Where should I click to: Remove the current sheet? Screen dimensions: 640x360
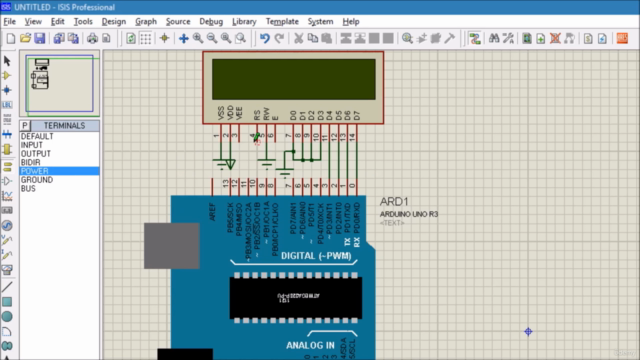[x=555, y=38]
